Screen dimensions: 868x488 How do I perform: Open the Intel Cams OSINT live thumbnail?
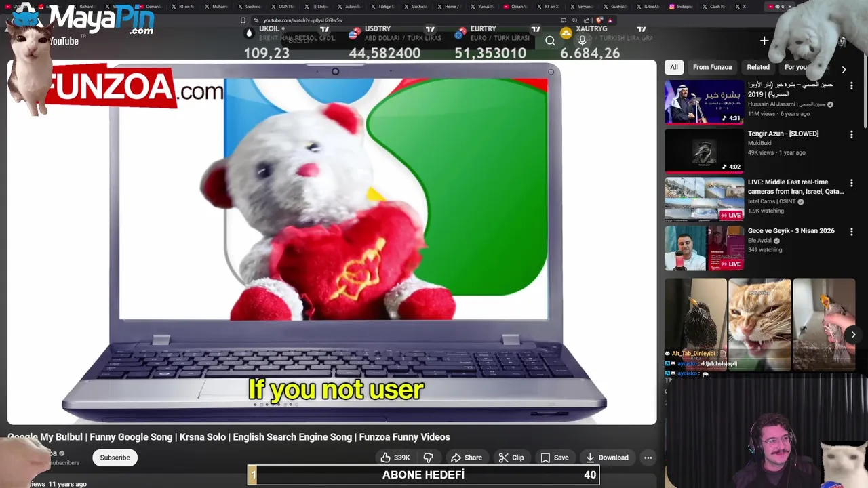[704, 199]
